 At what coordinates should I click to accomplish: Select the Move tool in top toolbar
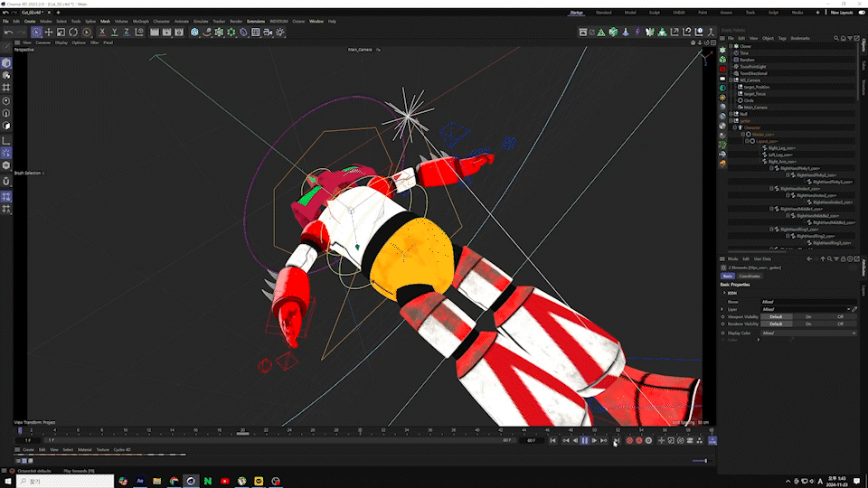49,33
